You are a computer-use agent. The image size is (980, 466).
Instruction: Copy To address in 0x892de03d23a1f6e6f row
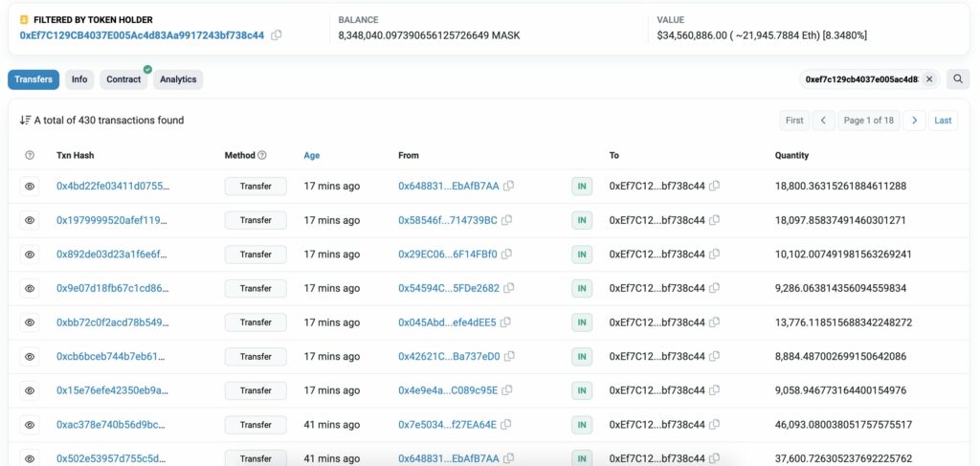coord(714,255)
